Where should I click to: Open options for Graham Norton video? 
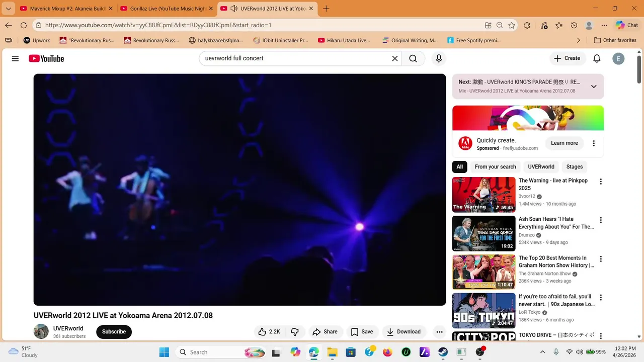pos(601,259)
